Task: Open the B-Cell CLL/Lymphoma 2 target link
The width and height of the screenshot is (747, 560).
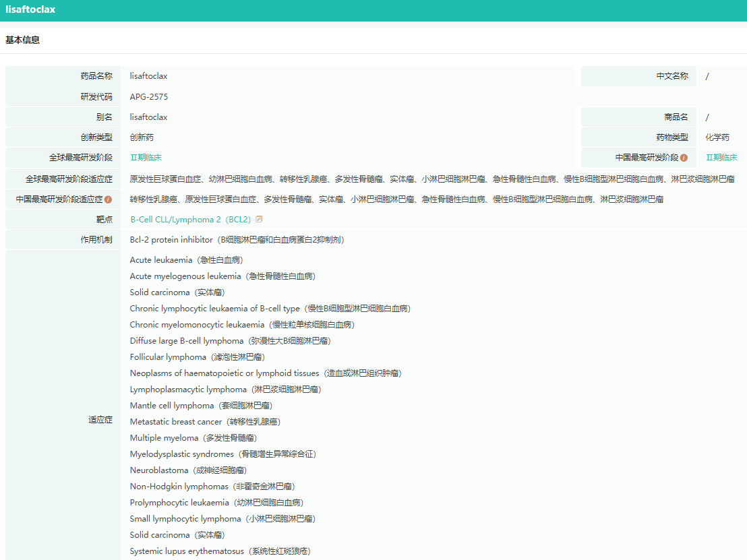Action: click(190, 220)
